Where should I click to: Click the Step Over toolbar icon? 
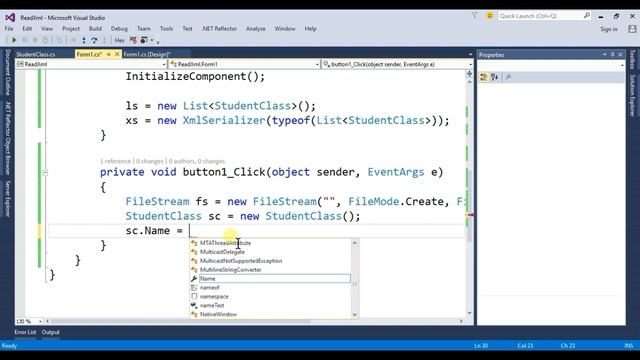tap(94, 40)
